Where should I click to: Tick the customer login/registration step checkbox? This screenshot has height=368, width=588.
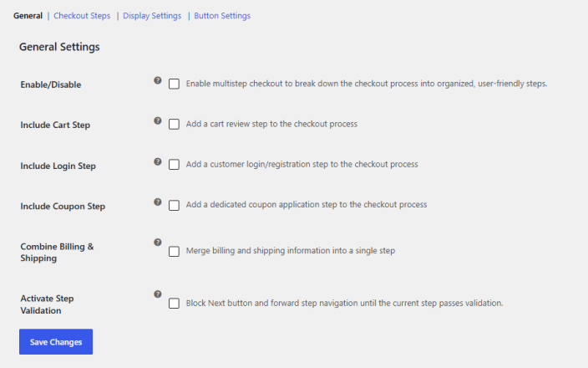click(174, 165)
